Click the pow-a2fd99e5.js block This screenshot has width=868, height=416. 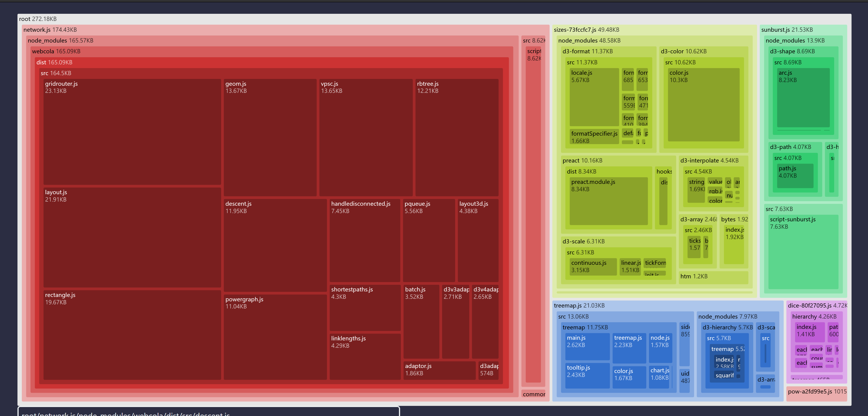817,394
